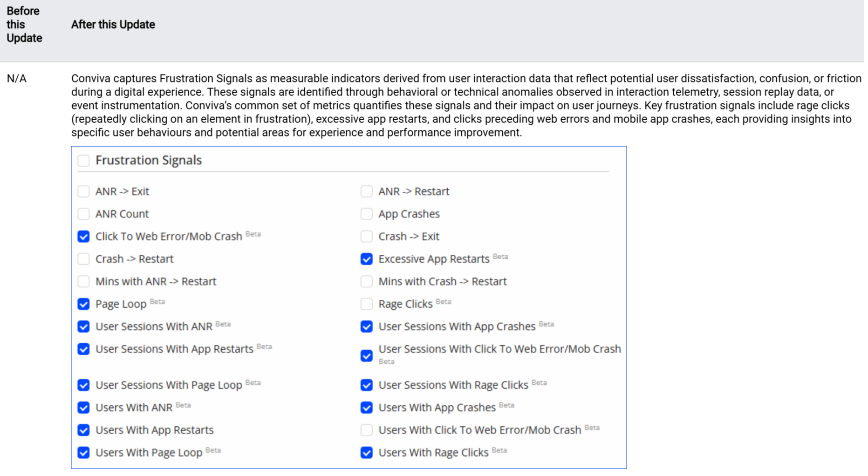Check Mins with Crash -> Restart
The image size is (868, 476).
[x=366, y=281]
